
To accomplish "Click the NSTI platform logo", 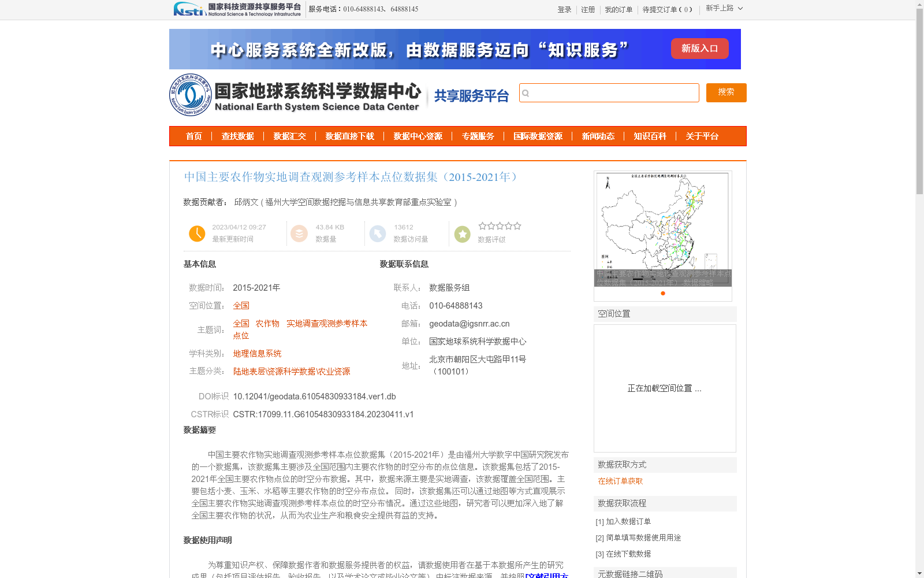I will click(x=237, y=9).
